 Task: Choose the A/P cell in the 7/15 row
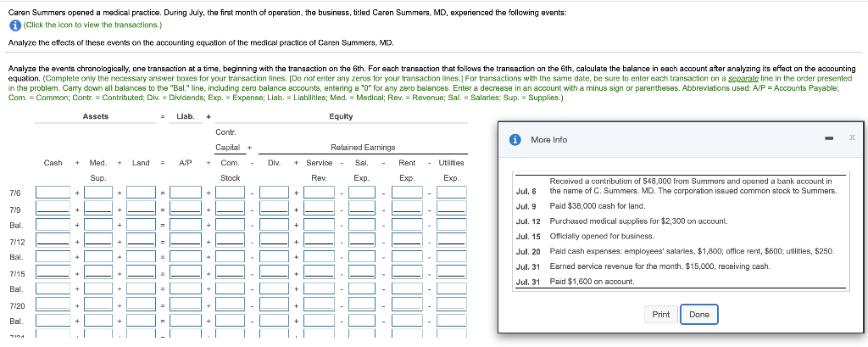(186, 272)
